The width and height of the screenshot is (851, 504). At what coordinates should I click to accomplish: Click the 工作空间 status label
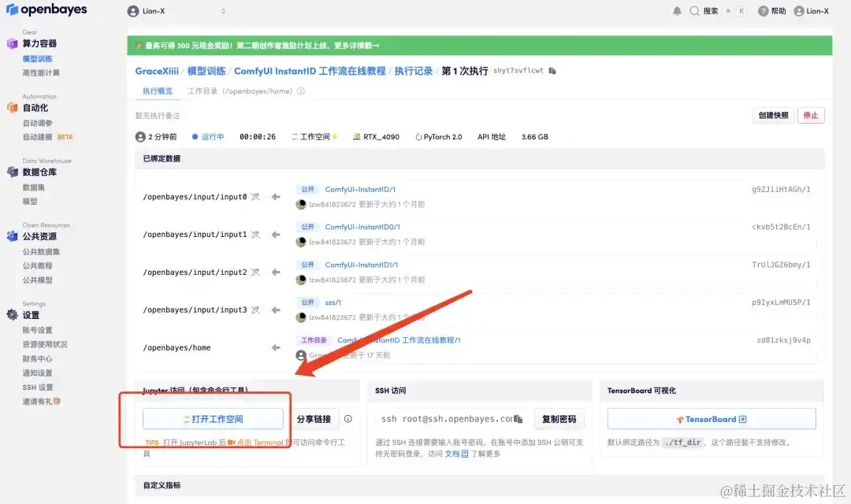point(314,137)
